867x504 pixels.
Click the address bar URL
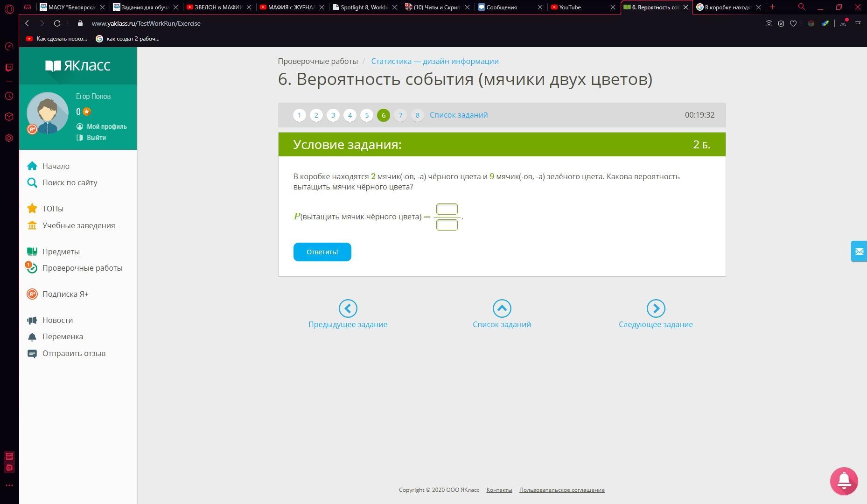tap(146, 23)
